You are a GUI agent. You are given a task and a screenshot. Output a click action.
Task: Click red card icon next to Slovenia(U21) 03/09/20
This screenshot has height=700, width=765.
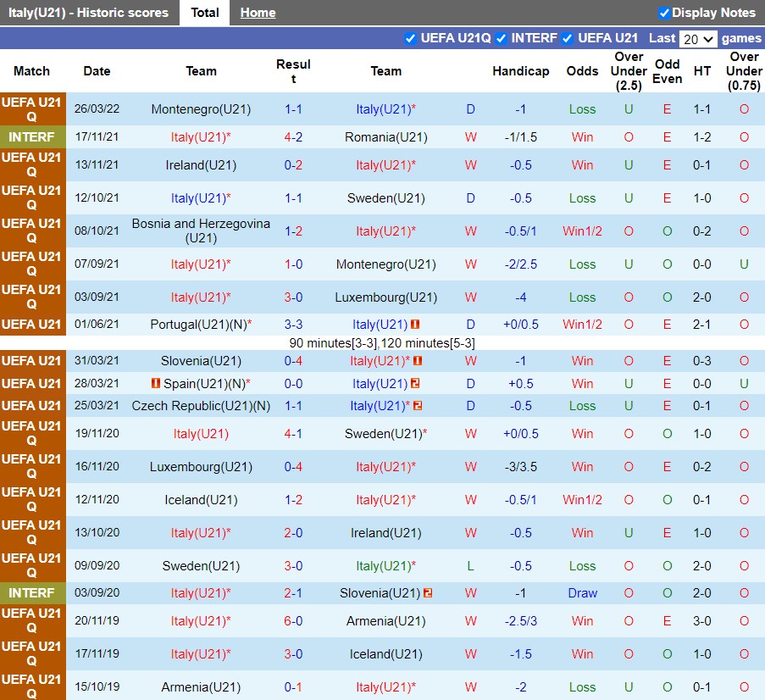(428, 593)
